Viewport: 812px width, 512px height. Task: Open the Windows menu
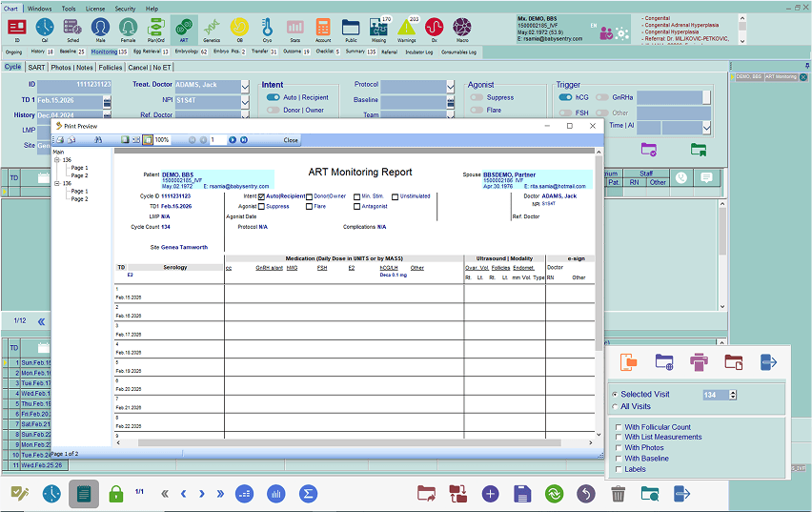coord(39,9)
